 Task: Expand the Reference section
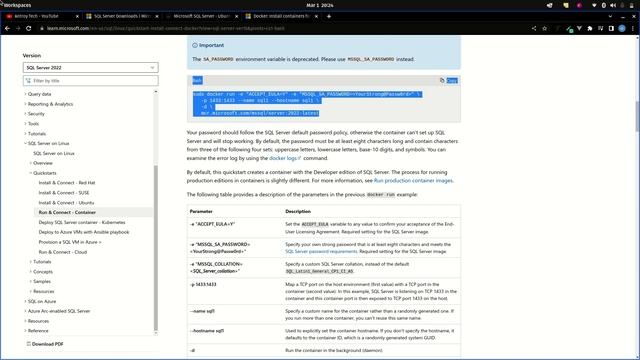coord(38,331)
